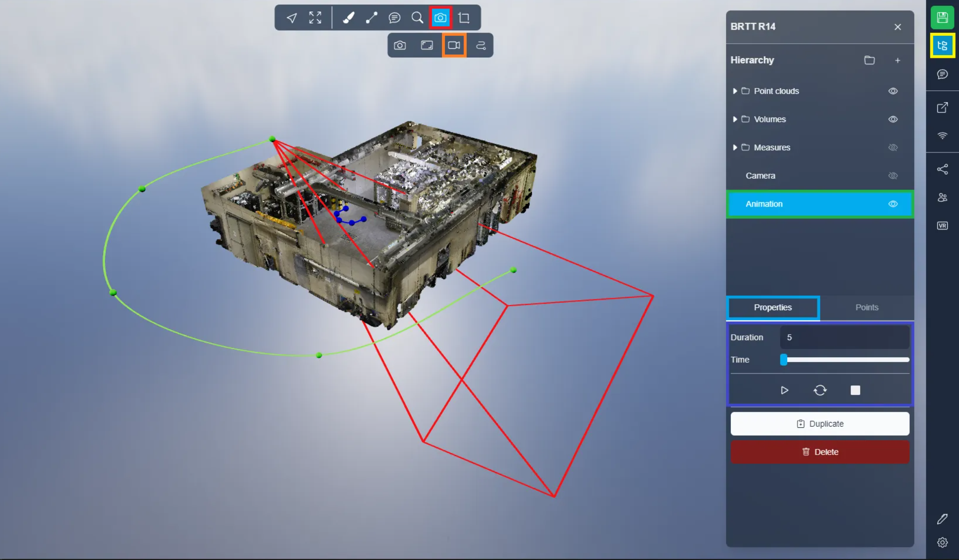Click the Time slider handle
Image resolution: width=959 pixels, height=560 pixels.
783,360
